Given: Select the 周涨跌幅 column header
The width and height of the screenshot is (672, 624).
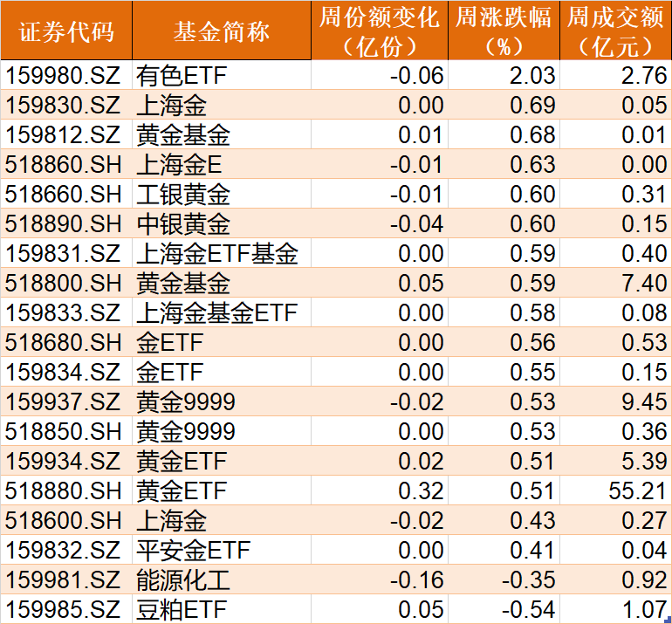Looking at the screenshot, I should click(x=504, y=31).
